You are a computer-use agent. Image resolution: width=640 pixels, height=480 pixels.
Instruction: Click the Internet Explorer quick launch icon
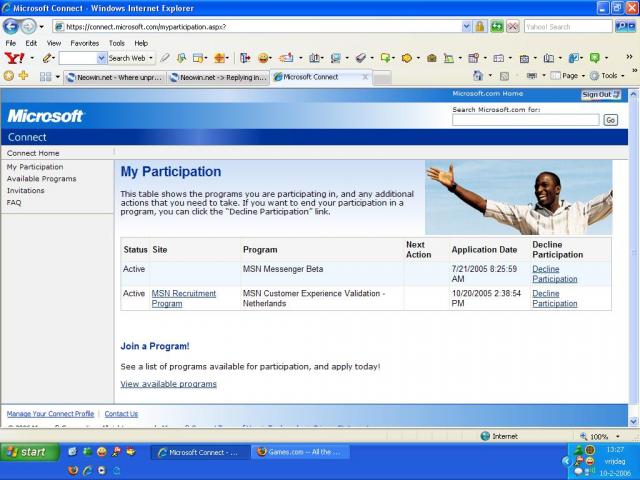[87, 471]
